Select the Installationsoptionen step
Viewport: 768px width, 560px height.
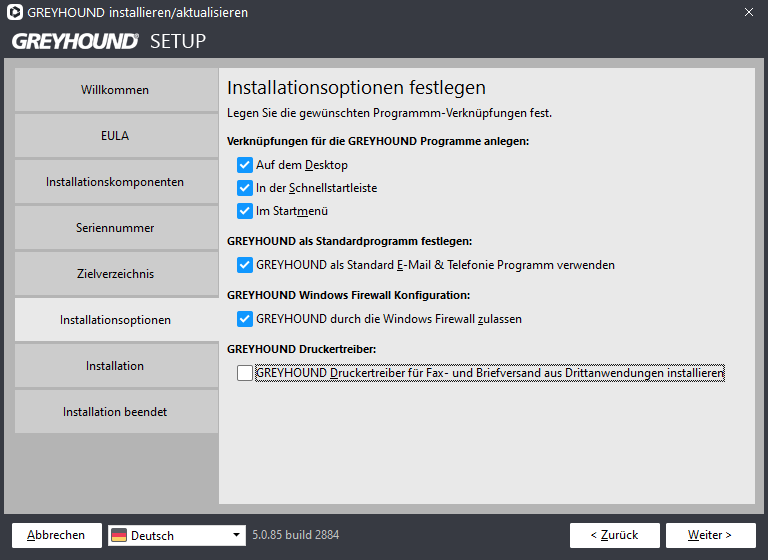tap(117, 320)
